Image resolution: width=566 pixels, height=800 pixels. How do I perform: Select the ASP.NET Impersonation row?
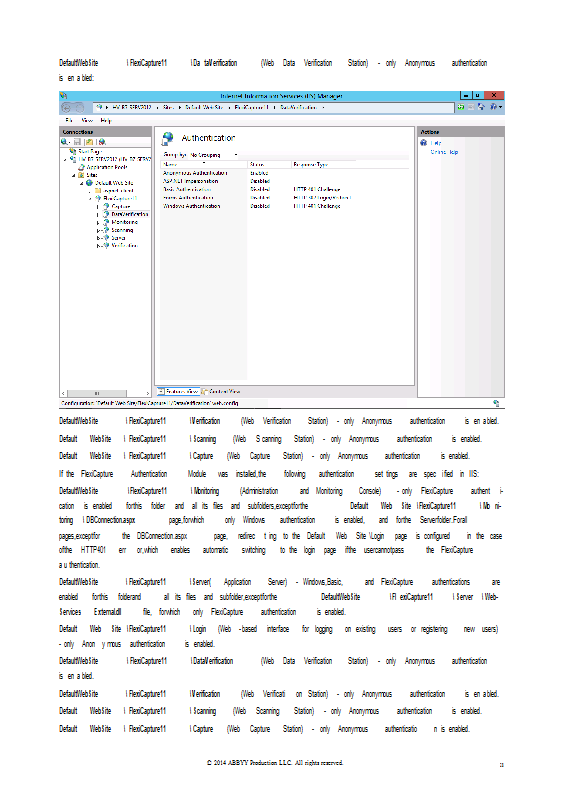[285, 181]
